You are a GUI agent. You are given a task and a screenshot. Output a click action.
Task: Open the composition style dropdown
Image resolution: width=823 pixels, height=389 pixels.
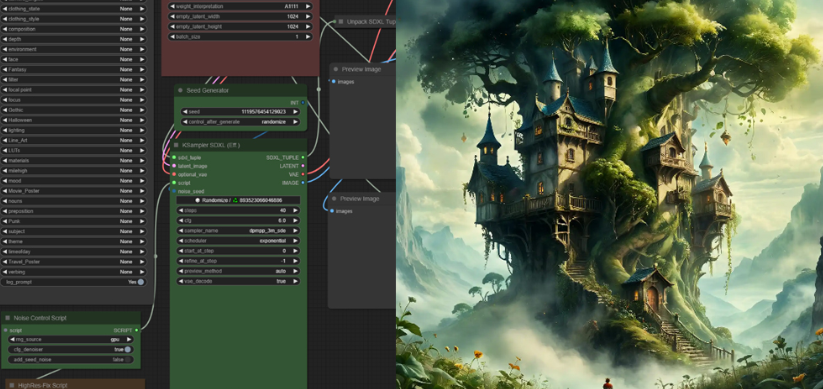coord(73,29)
